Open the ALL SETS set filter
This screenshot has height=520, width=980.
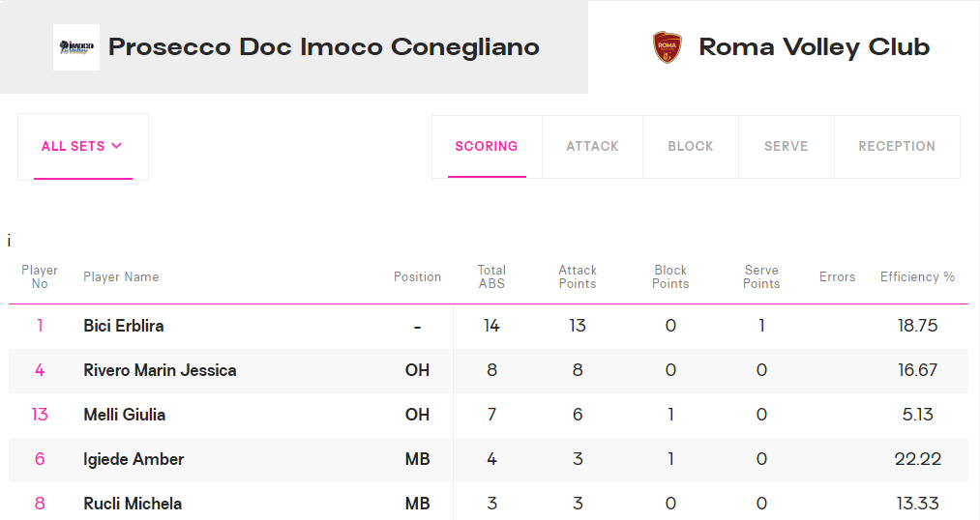pyautogui.click(x=83, y=147)
